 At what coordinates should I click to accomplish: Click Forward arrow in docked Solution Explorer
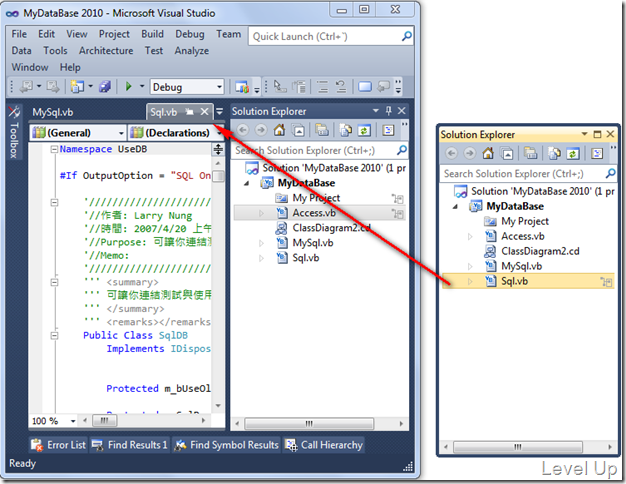click(261, 130)
